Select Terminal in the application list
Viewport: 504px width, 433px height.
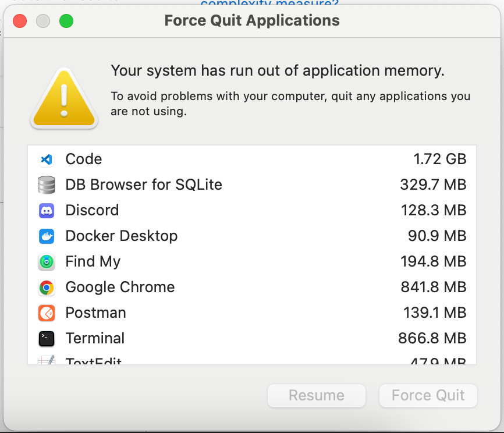(95, 339)
